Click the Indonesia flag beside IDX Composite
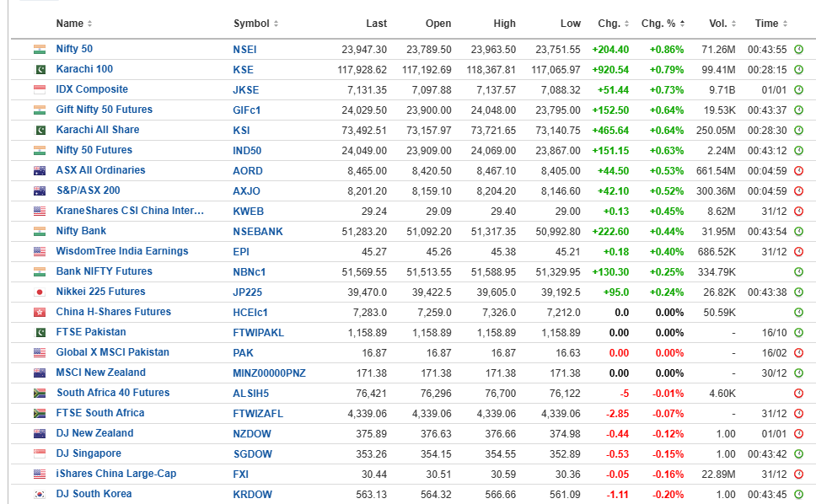Image resolution: width=816 pixels, height=504 pixels. [40, 90]
